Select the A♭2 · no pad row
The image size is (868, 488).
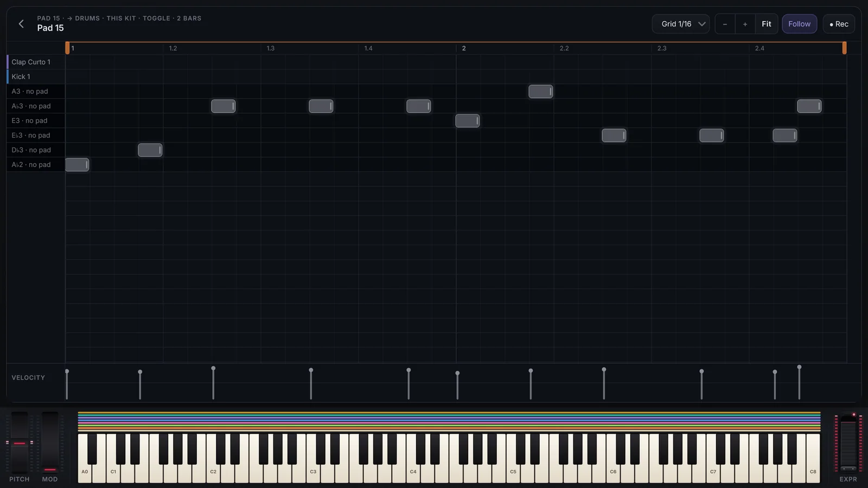[x=36, y=164]
